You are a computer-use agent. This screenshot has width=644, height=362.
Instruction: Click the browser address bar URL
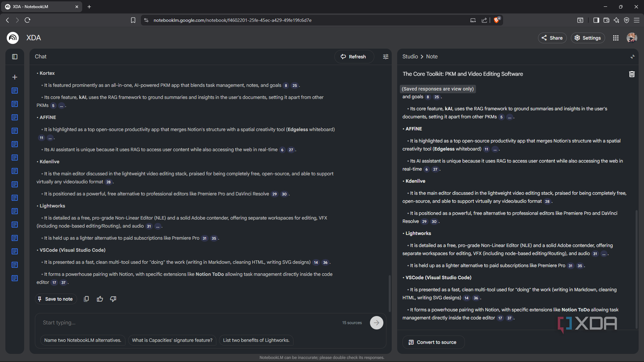tap(232, 20)
